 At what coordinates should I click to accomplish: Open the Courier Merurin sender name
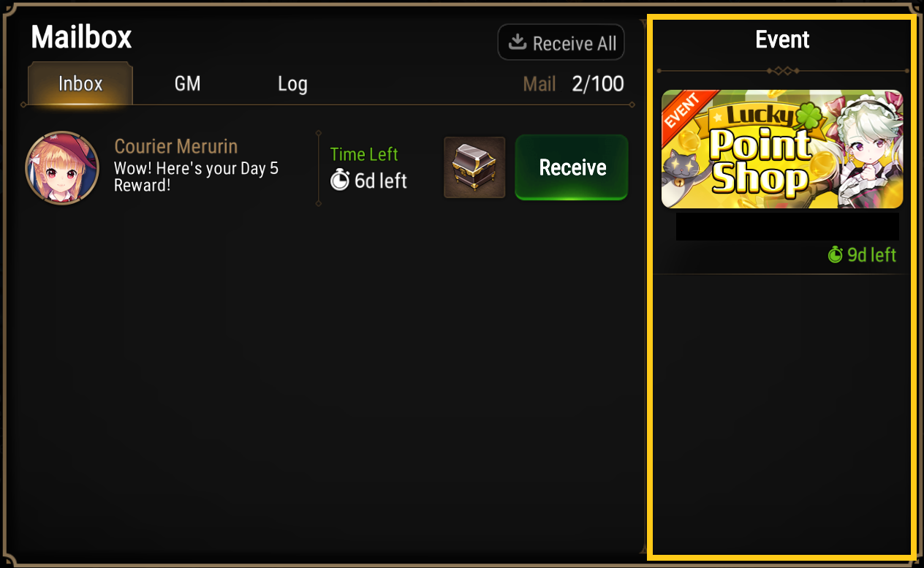point(176,146)
